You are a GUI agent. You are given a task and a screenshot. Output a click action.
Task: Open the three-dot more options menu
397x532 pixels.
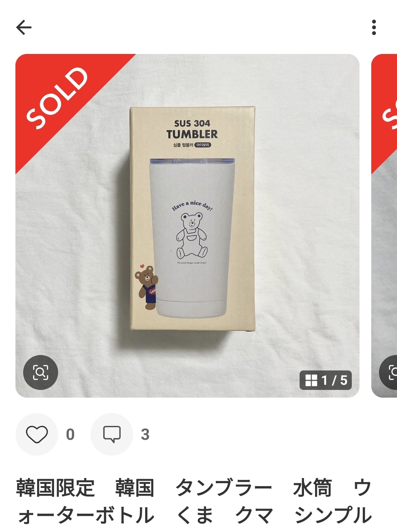point(374,27)
